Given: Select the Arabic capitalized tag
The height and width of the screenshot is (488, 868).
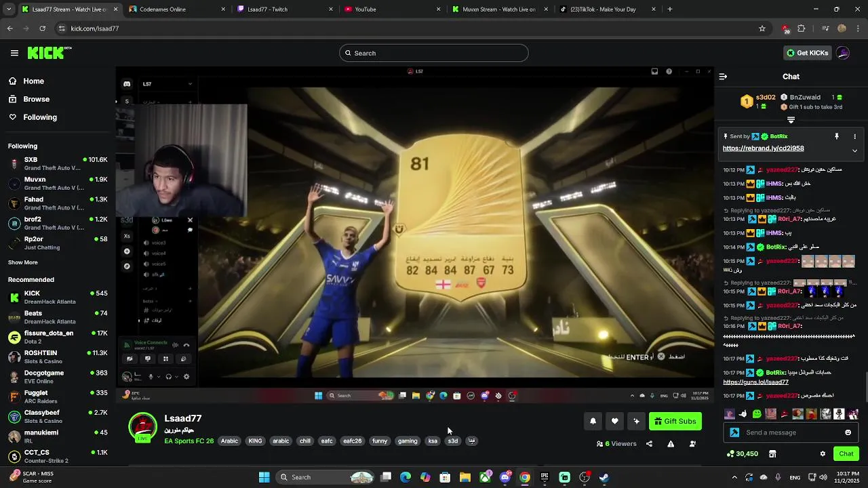Looking at the screenshot, I should click(x=229, y=441).
